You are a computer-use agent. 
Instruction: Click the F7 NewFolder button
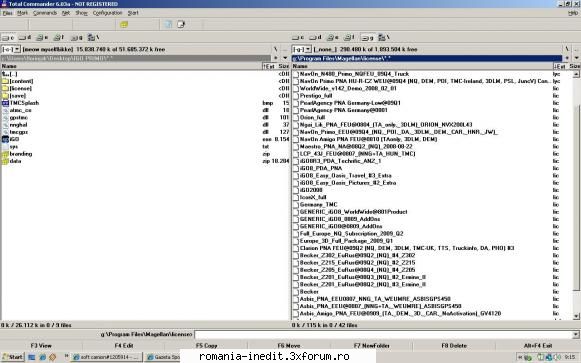point(372,346)
